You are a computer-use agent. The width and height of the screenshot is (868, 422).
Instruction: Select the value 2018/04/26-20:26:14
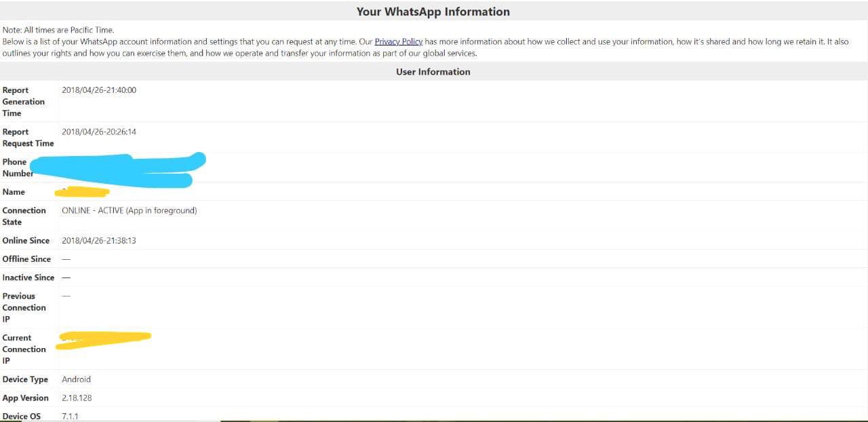[99, 132]
